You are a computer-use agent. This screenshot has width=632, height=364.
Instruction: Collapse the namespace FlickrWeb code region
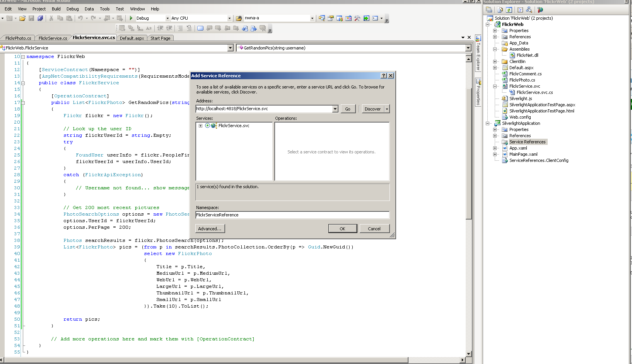[23, 57]
